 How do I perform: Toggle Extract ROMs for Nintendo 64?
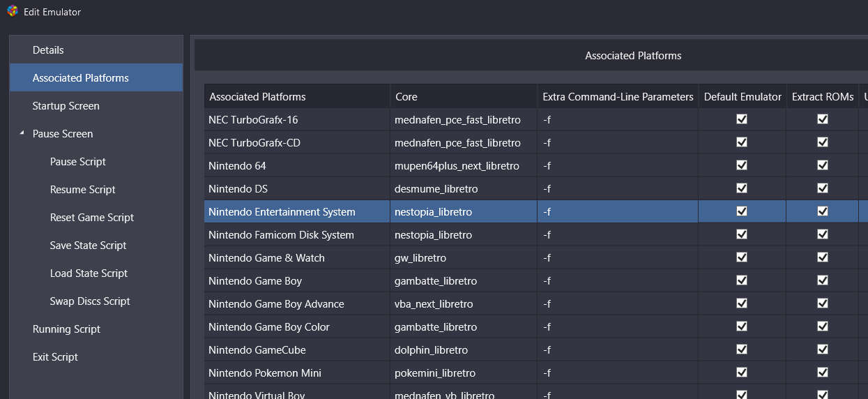coord(823,165)
